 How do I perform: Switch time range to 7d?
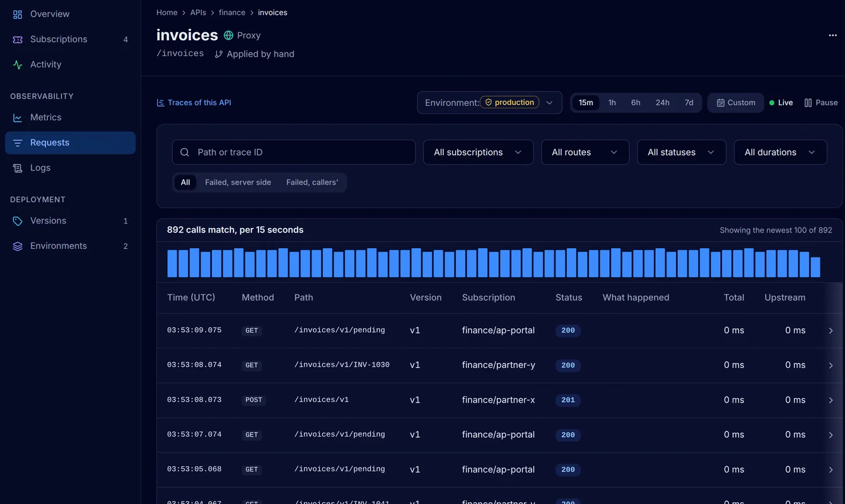[x=689, y=103]
